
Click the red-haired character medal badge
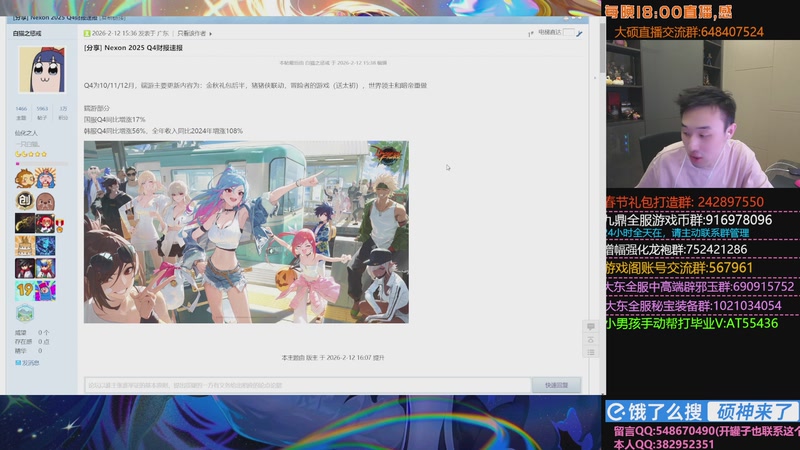[45, 223]
